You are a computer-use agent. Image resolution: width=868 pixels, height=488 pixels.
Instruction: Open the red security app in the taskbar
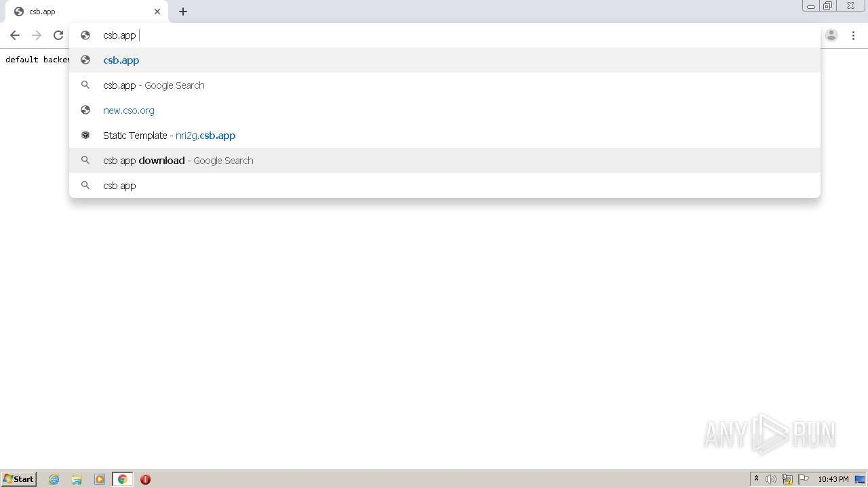coord(145,479)
